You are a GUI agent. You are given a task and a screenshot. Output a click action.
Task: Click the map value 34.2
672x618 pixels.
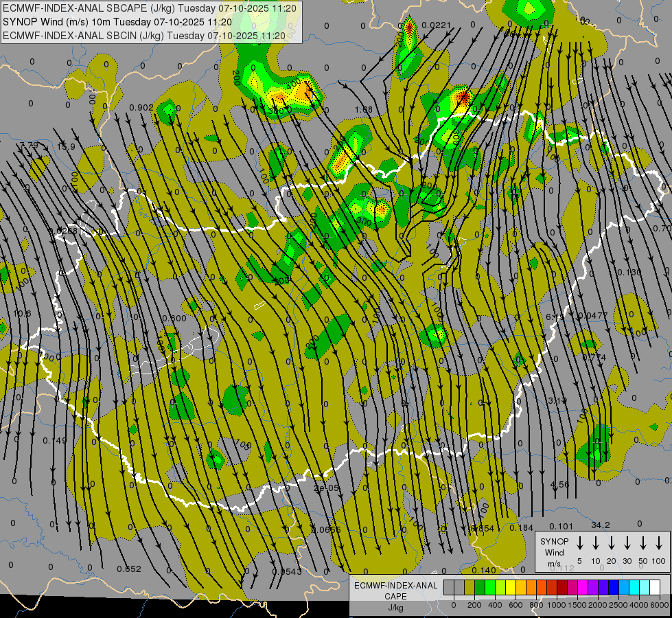(x=601, y=525)
